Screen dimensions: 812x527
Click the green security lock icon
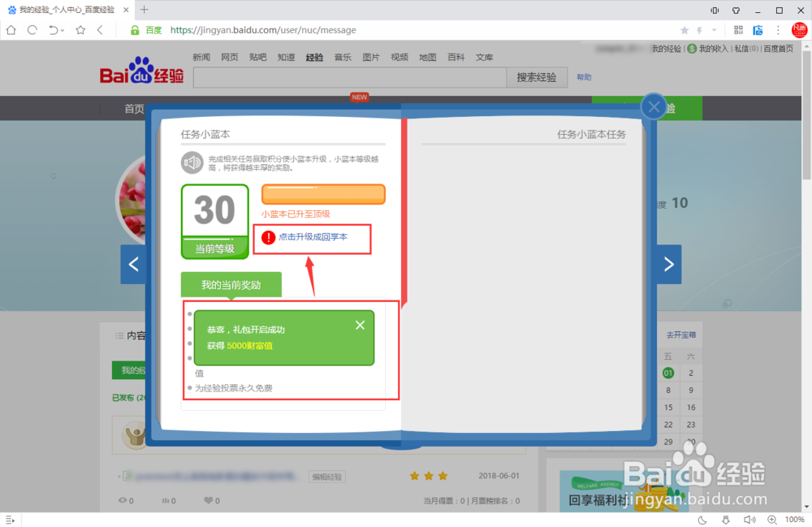135,30
